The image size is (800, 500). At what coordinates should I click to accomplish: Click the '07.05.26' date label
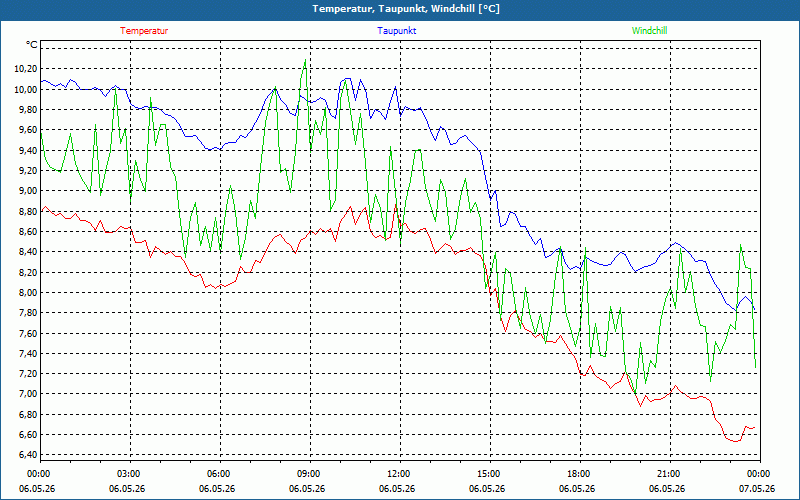pos(757,489)
